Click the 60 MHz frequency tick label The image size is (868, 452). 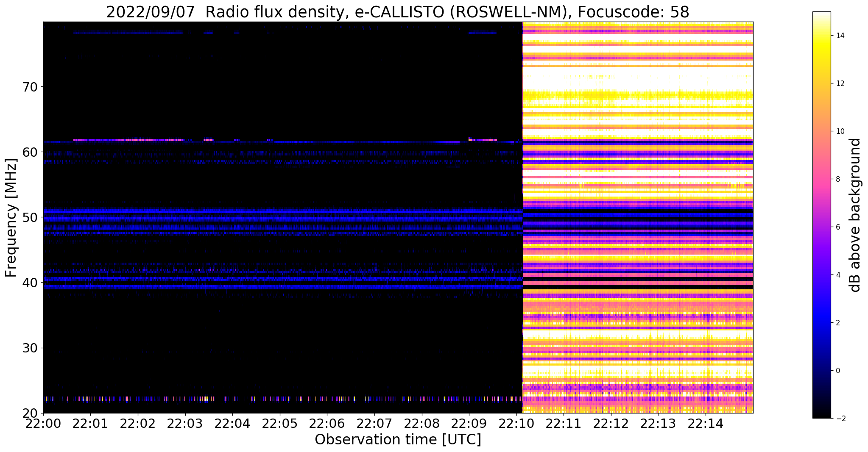pyautogui.click(x=30, y=152)
